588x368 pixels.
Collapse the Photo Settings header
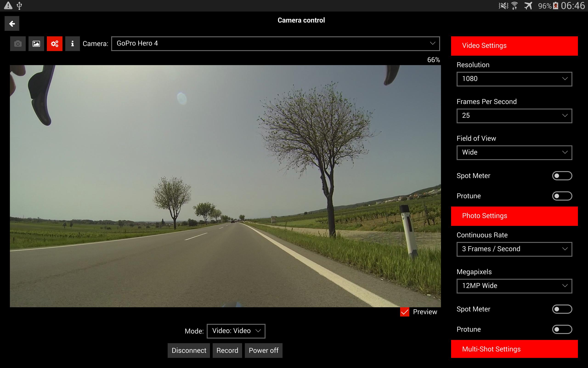point(514,216)
